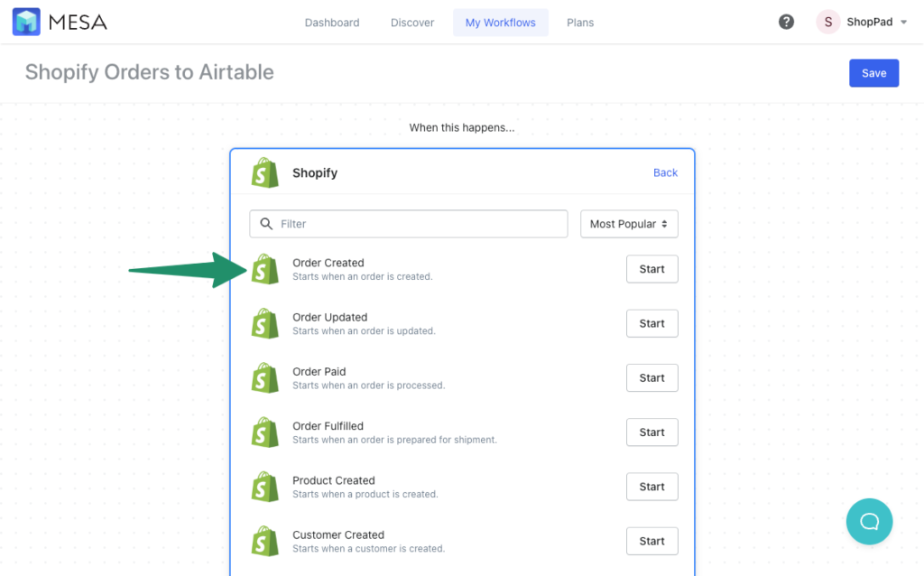Click the Shopify icon beside Customer Created

(264, 540)
